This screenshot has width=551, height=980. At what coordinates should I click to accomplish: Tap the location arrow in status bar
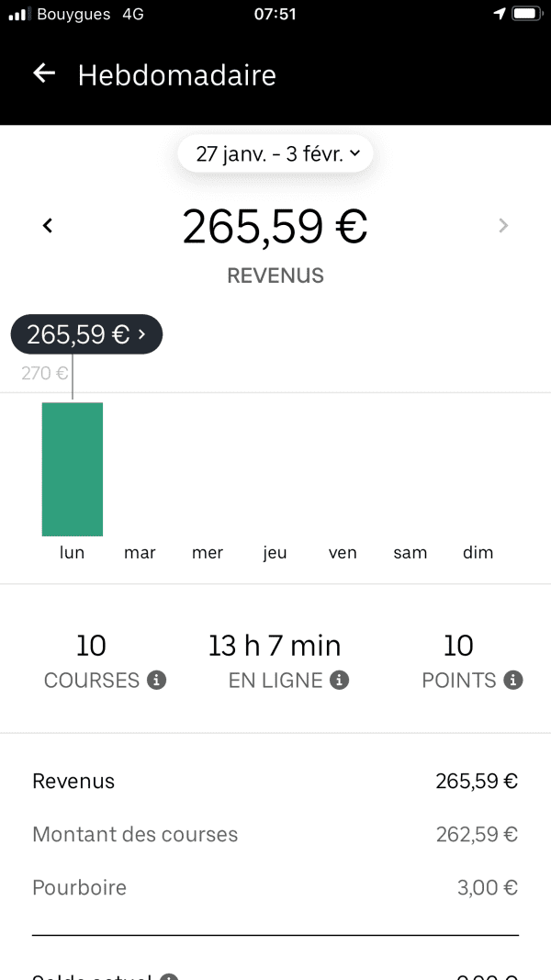[x=500, y=14]
